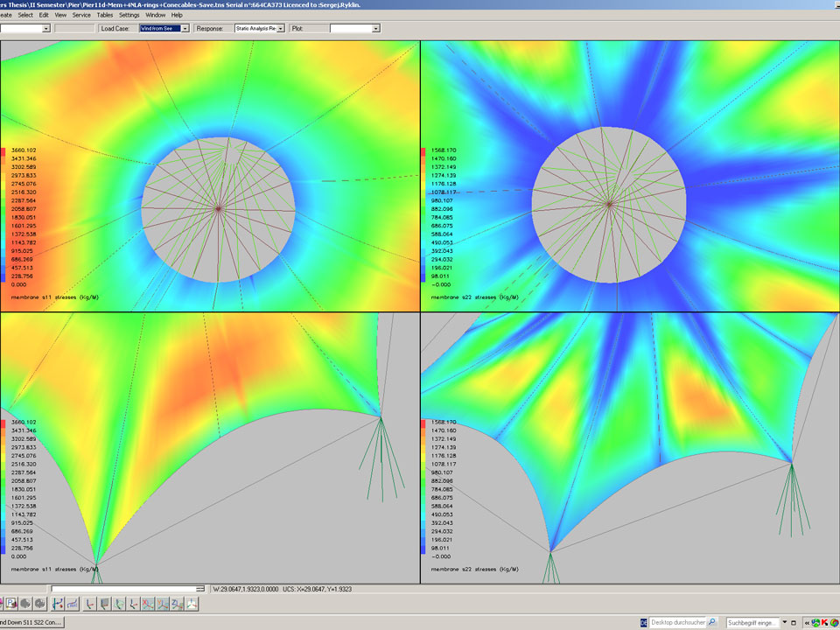Screen dimensions: 840x630
Task: Click the 3D axes house icon at toolbar end
Action: coord(192,604)
